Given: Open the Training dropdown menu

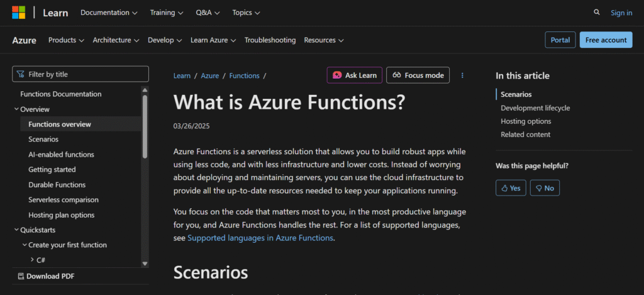Looking at the screenshot, I should tap(166, 13).
